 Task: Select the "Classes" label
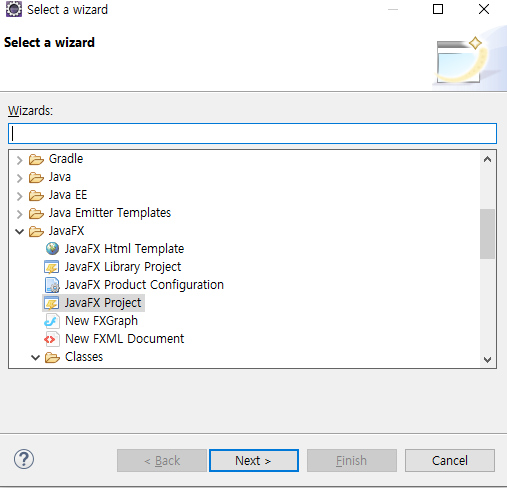[x=84, y=357]
